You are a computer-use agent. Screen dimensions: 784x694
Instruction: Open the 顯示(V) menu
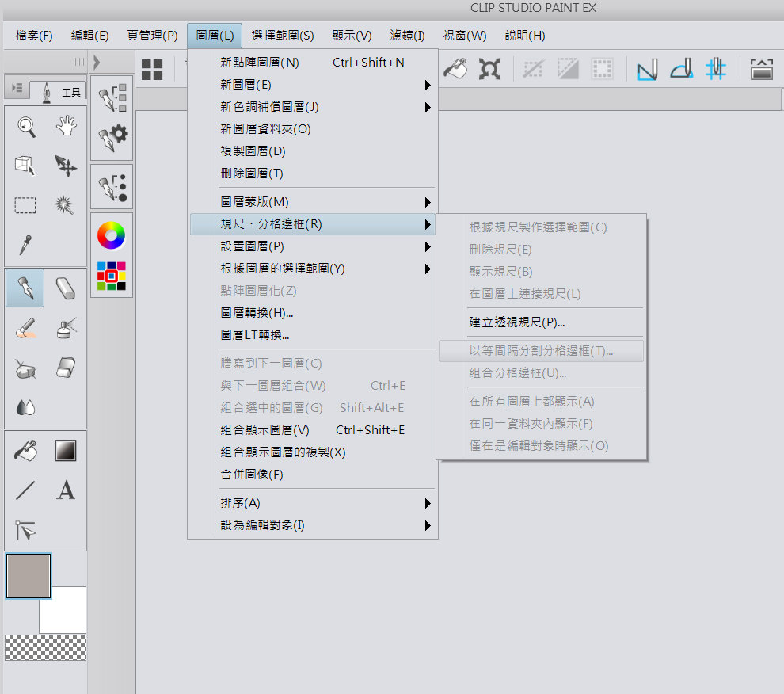352,36
